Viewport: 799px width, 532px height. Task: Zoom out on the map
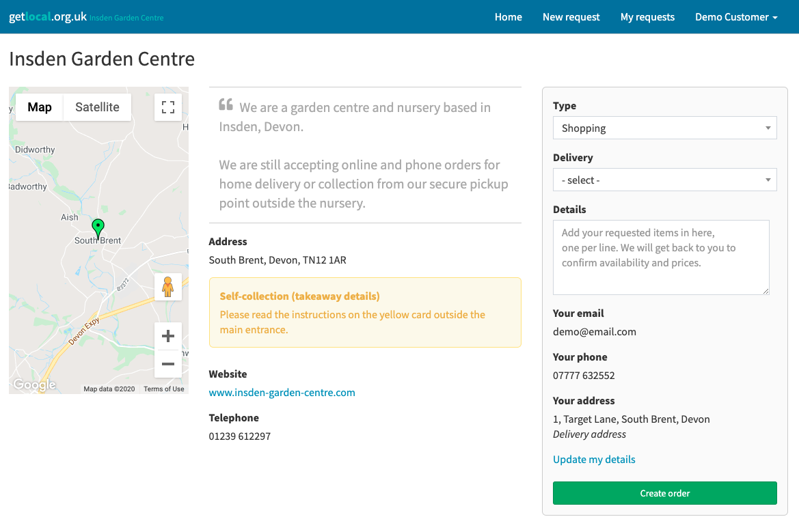(x=168, y=364)
